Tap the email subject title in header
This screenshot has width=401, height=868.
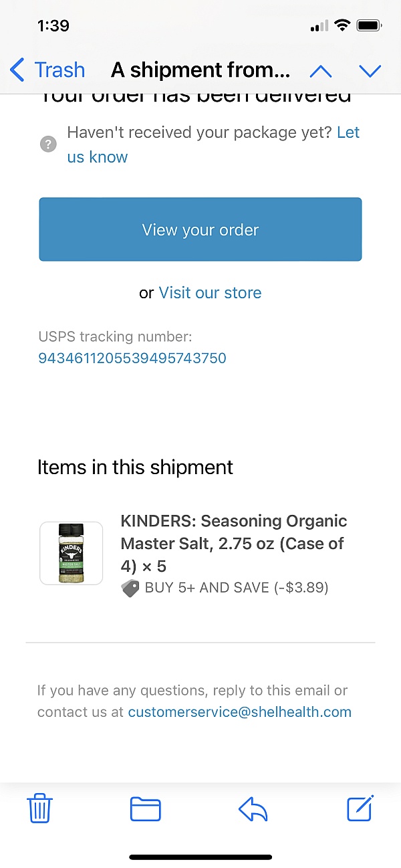(200, 70)
